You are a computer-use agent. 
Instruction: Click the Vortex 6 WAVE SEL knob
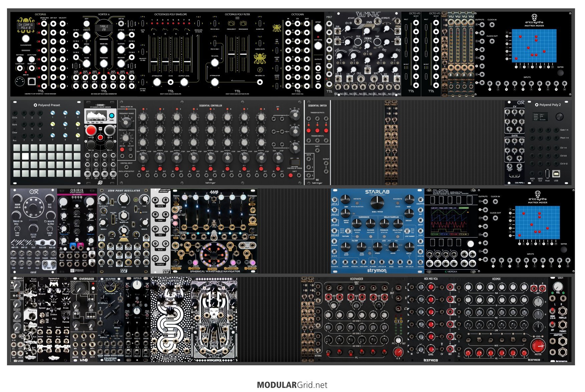coord(104,50)
